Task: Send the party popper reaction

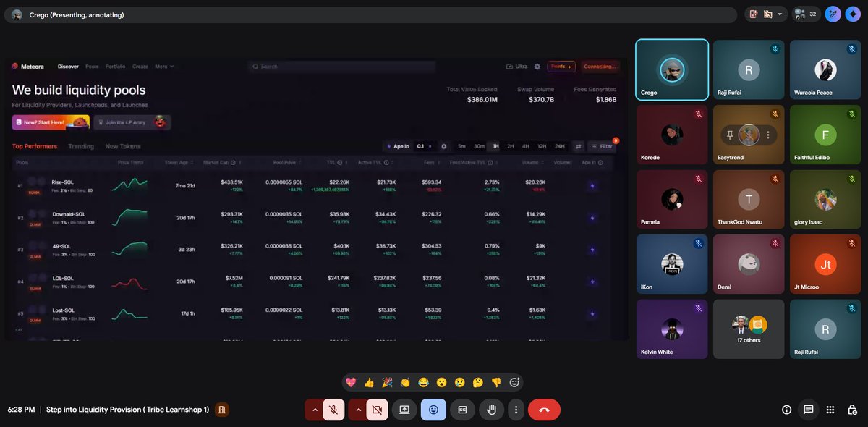Action: 388,382
